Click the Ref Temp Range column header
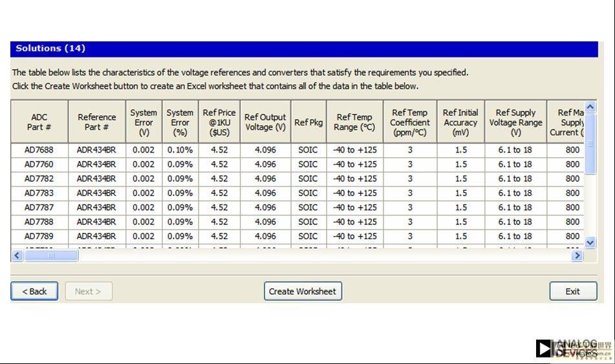 [354, 122]
